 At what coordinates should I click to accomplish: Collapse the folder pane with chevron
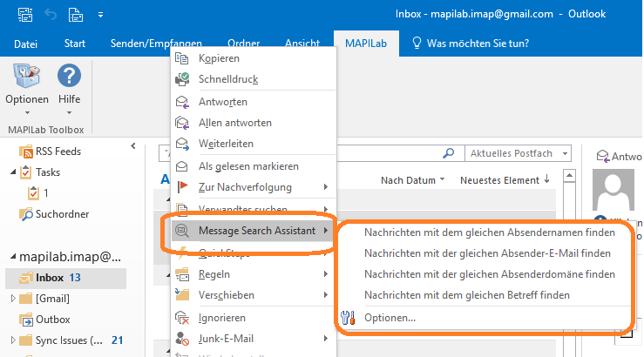tap(133, 145)
